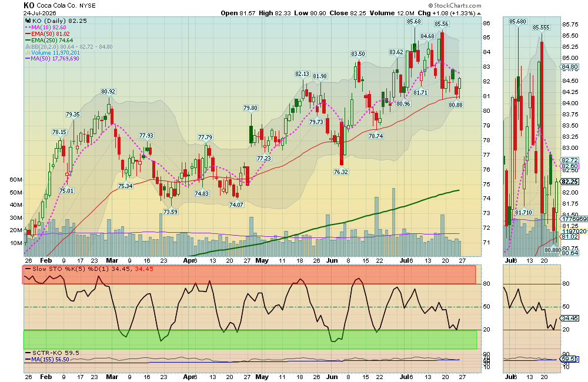The width and height of the screenshot is (588, 382).
Task: Click the 'MA(155) 56.50' indicator label
Action: coord(50,360)
